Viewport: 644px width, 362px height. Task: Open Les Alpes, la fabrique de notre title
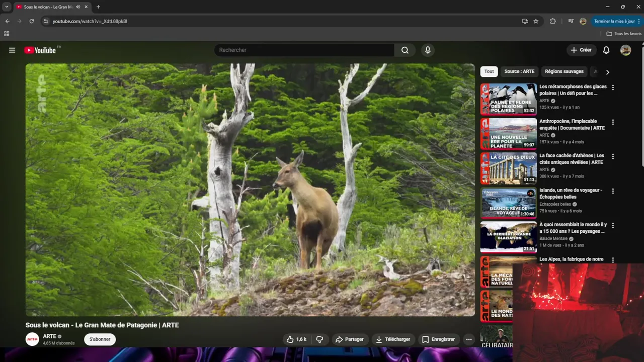tap(571, 259)
